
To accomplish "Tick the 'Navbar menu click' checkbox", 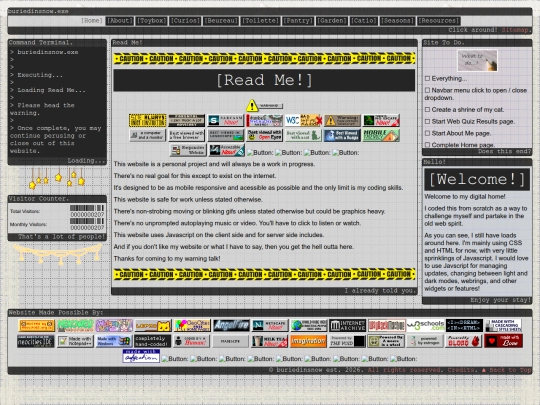I will [x=427, y=90].
